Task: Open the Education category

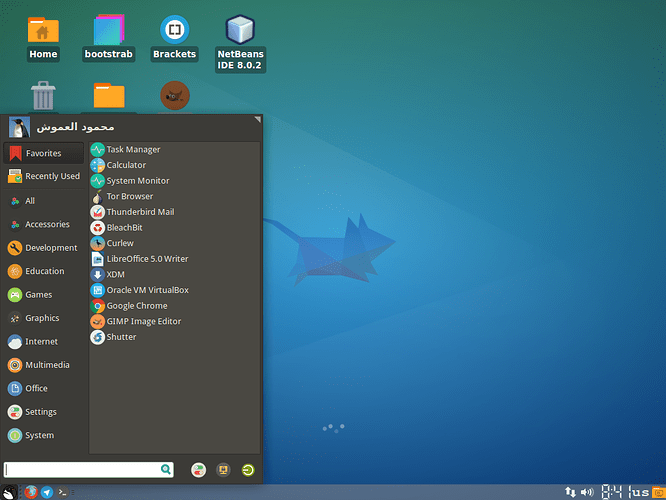Action: pyautogui.click(x=43, y=271)
